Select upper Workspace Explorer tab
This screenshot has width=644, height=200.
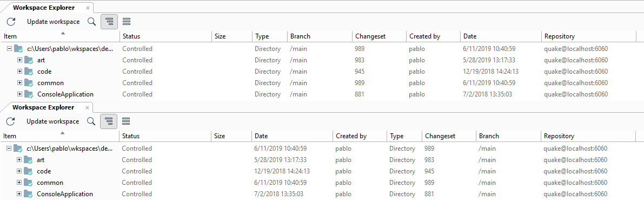(x=44, y=8)
